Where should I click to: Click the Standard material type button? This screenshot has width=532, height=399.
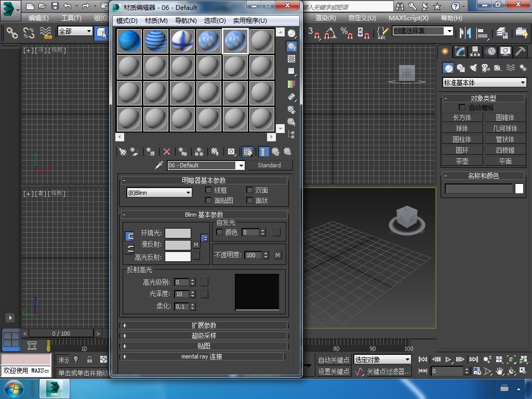point(269,165)
